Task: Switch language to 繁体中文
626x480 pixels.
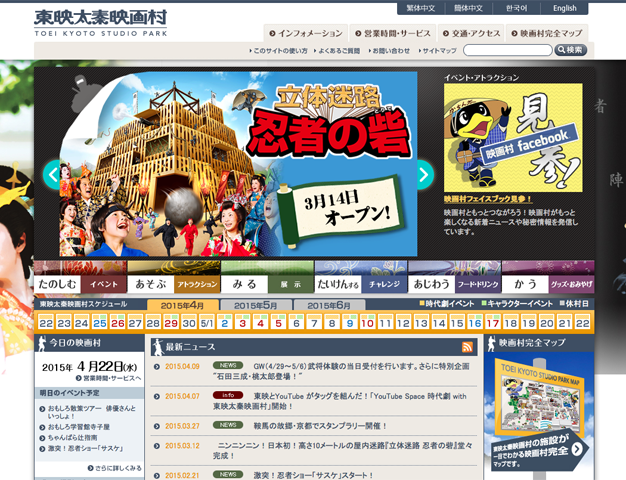Action: [420, 8]
